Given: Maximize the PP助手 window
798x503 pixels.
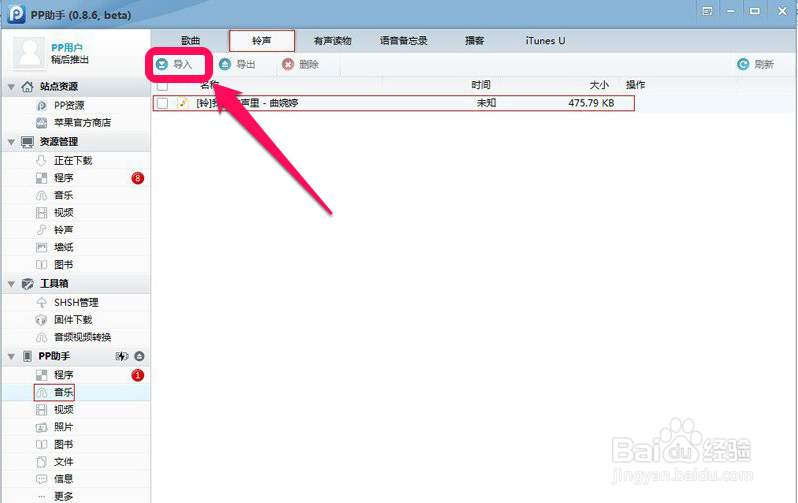Looking at the screenshot, I should click(x=755, y=11).
